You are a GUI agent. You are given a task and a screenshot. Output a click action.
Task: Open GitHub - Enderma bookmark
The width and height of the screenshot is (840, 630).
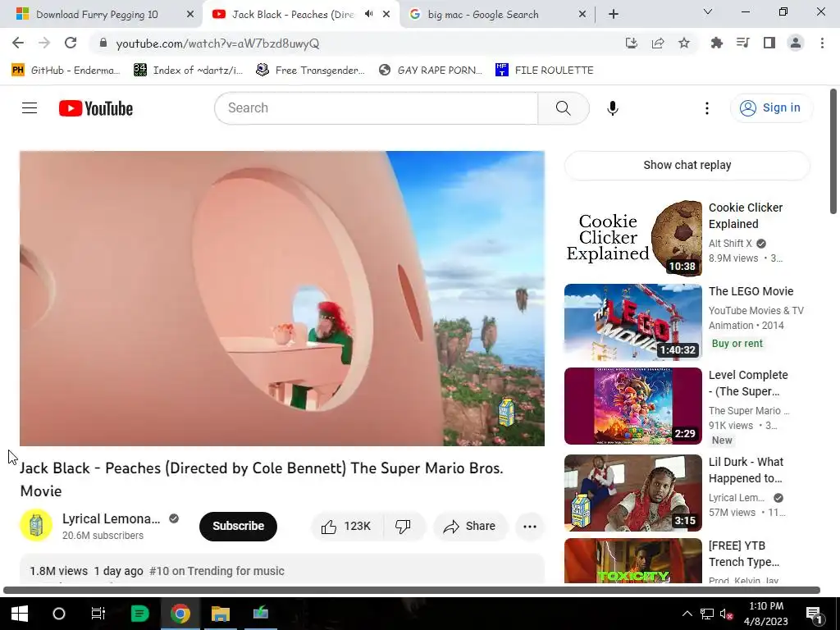[66, 71]
